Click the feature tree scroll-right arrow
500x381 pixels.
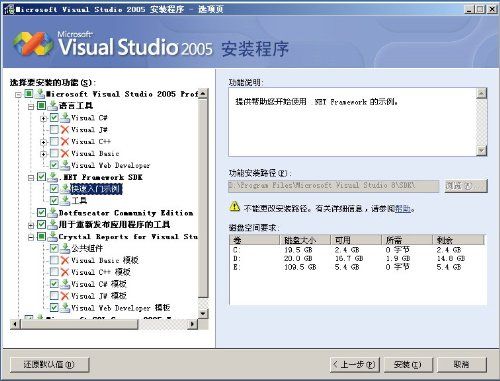click(x=192, y=324)
